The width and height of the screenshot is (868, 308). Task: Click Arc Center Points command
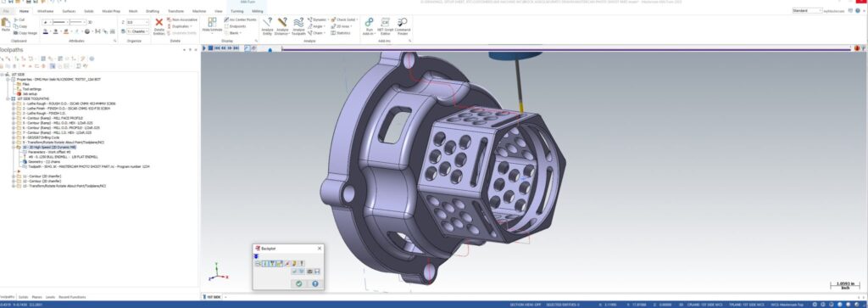[240, 20]
